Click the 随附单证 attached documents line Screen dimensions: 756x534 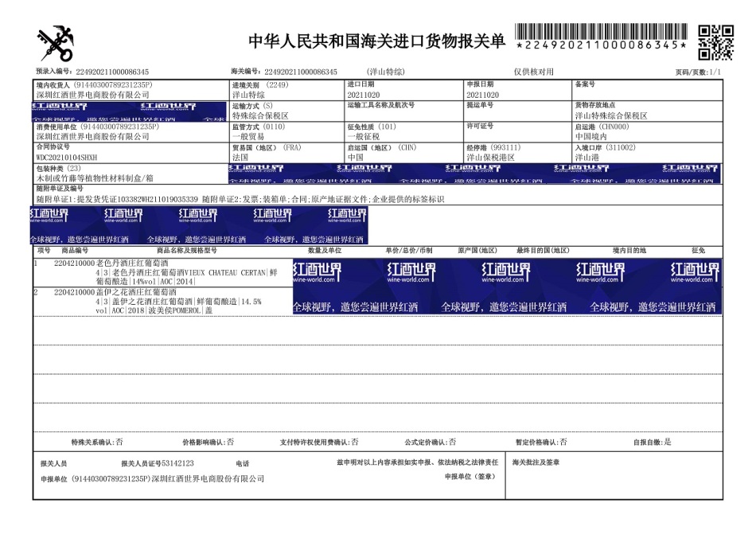(240, 199)
